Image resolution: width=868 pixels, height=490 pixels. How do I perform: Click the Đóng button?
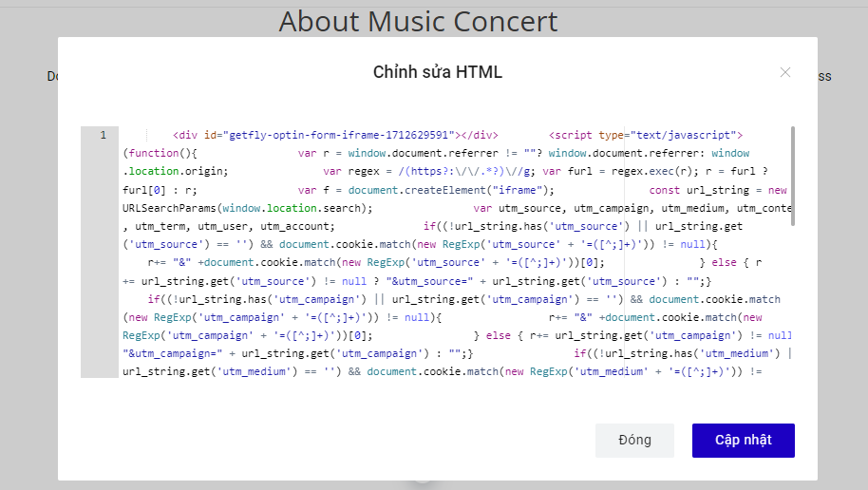coord(634,441)
